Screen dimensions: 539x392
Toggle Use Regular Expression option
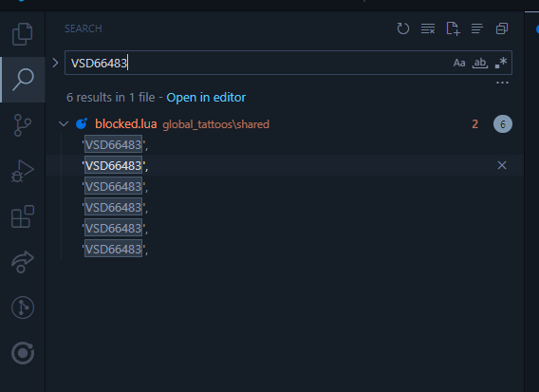pyautogui.click(x=501, y=63)
